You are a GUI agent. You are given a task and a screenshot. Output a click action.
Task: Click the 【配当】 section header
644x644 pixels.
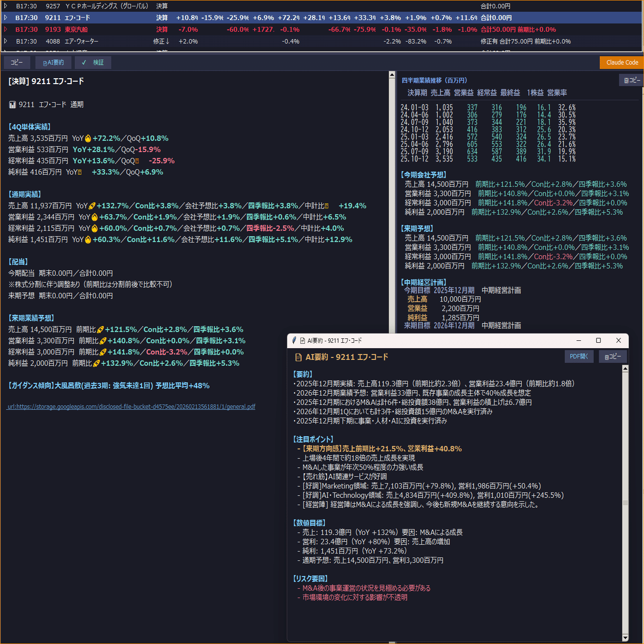click(18, 262)
